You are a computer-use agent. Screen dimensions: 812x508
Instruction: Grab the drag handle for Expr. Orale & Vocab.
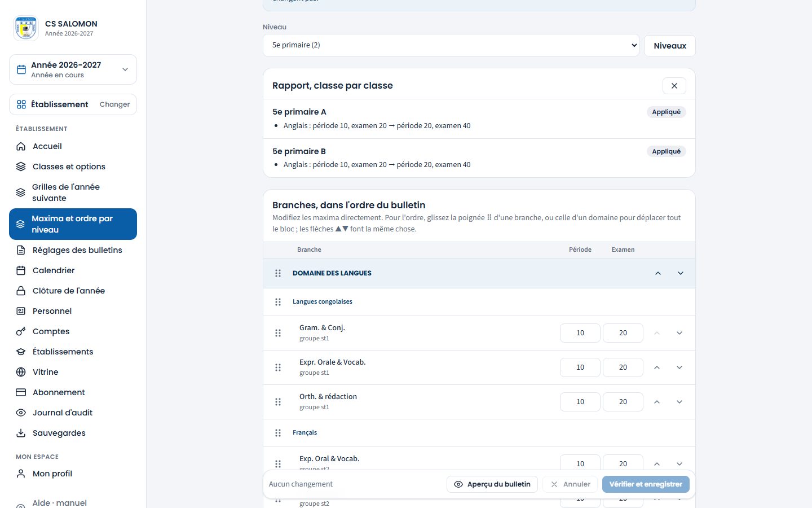pos(278,367)
